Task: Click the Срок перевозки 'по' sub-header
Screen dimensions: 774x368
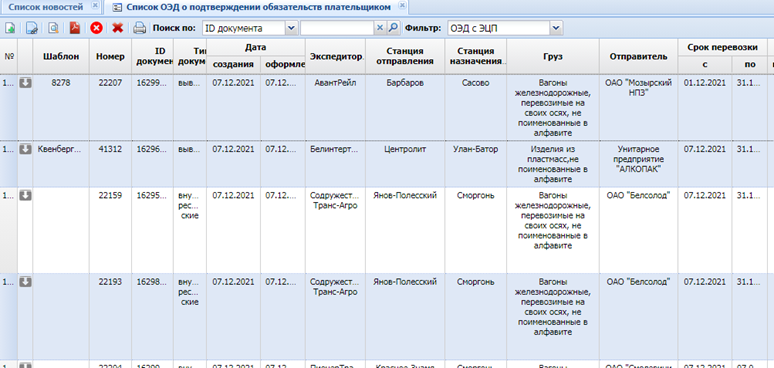Action: click(749, 65)
